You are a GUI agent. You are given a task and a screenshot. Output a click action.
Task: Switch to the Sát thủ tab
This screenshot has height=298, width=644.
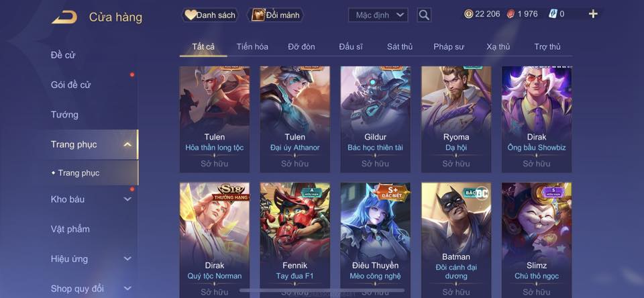(400, 47)
